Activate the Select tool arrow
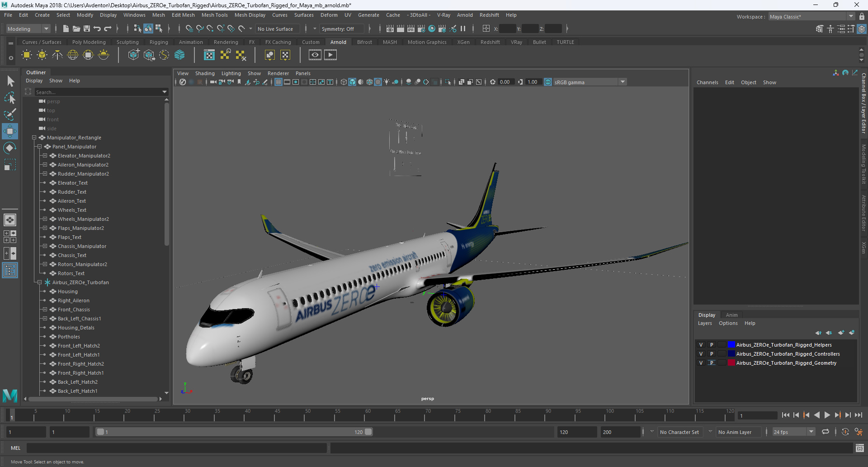Image resolution: width=868 pixels, height=467 pixels. 10,81
